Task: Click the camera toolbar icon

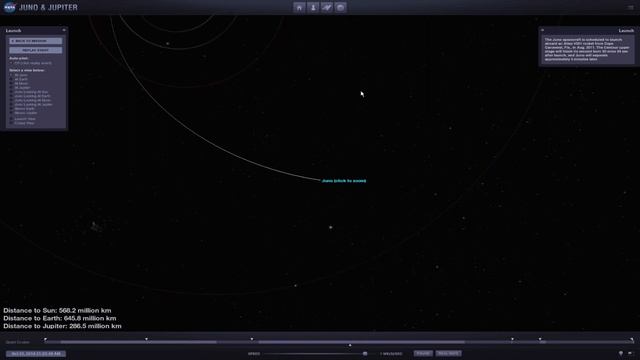Action: coord(340,7)
